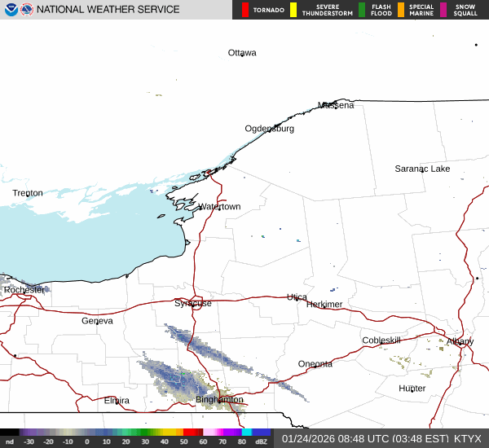Viewport: 489px width, 448px height.
Task: Click the orange Special Marine legend swatch
Action: click(x=401, y=10)
